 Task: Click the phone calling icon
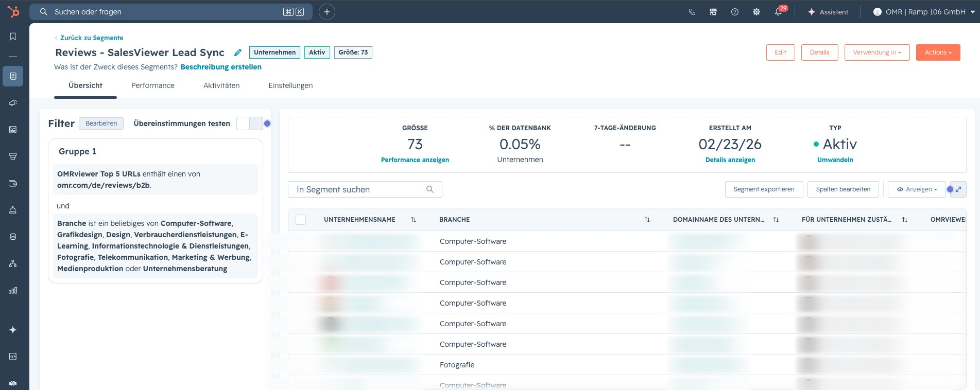692,12
